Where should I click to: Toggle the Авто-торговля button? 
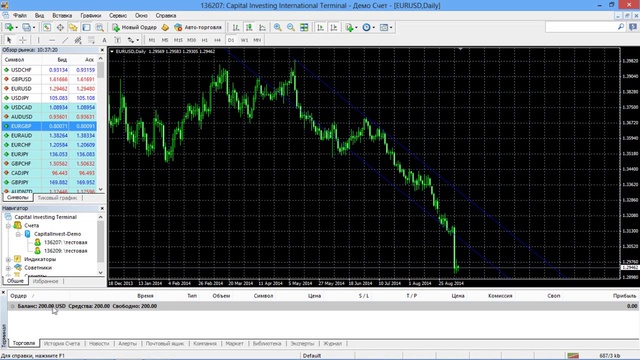tap(198, 27)
